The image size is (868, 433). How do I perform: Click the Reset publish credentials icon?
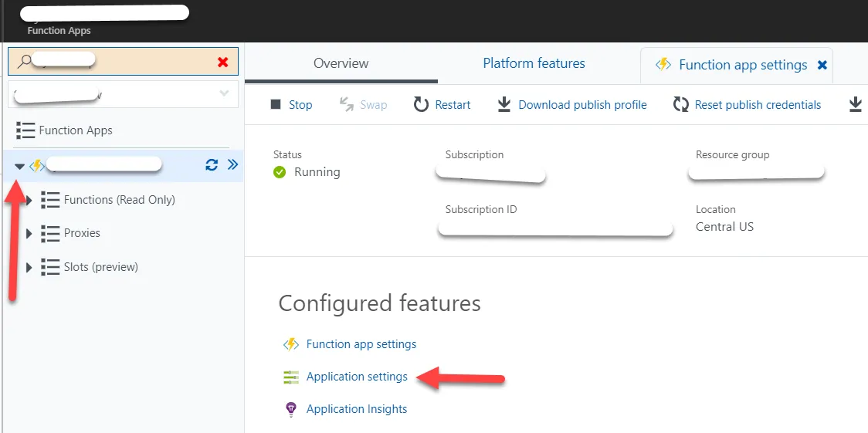click(x=680, y=105)
